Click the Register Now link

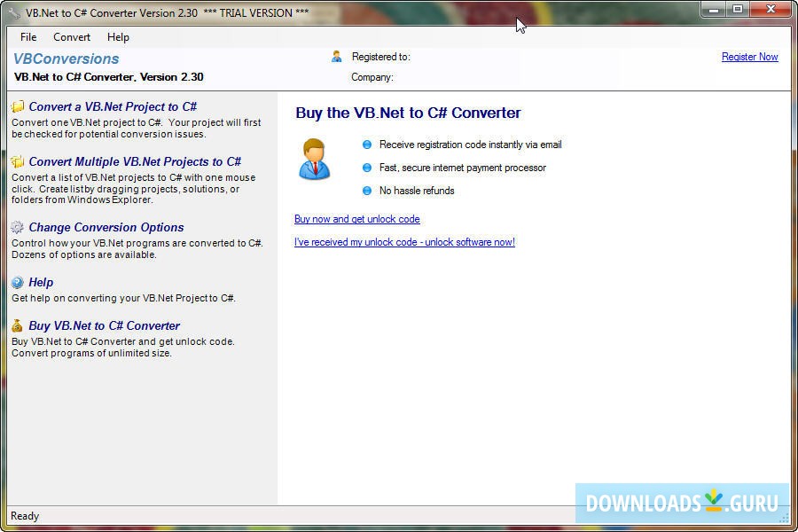point(749,57)
